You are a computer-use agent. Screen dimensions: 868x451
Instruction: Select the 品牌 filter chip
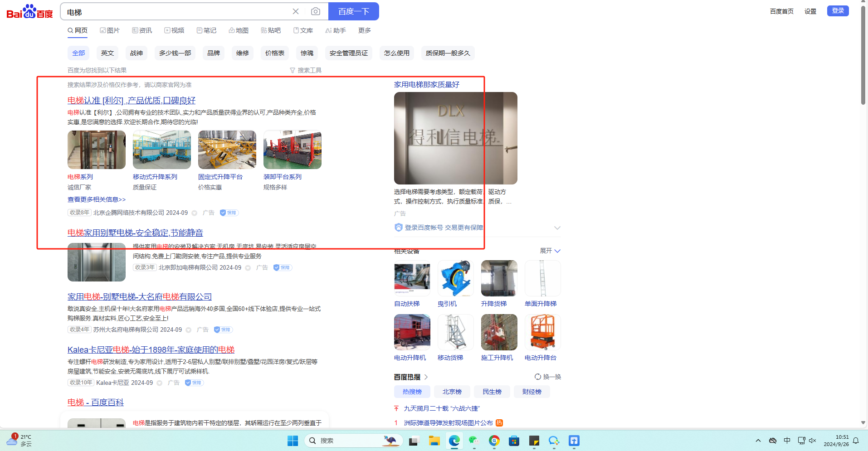[x=214, y=53]
